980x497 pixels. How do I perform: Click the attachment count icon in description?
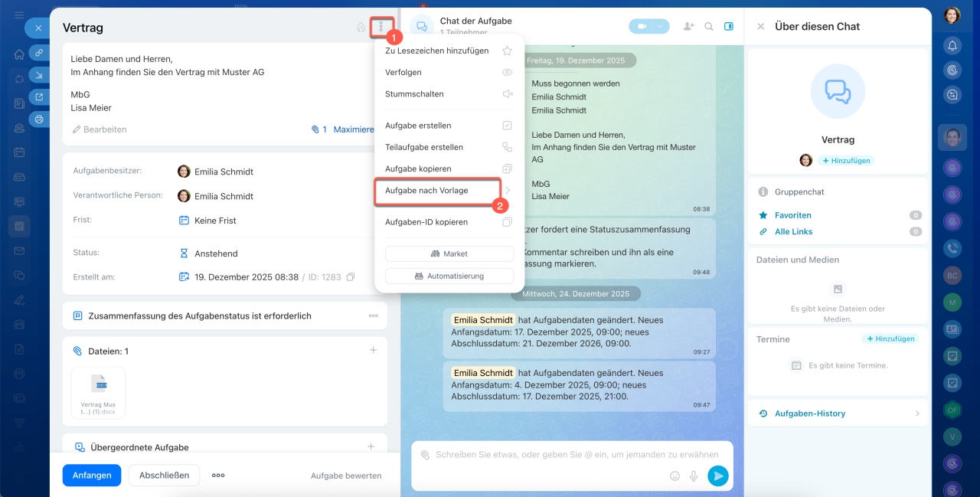click(x=319, y=129)
